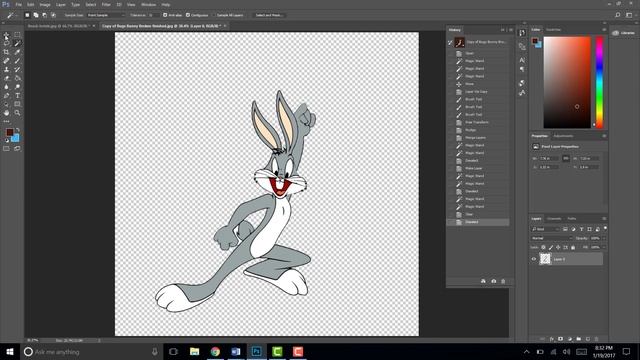
Task: Create new snapshot camera icon in History
Action: tap(493, 281)
